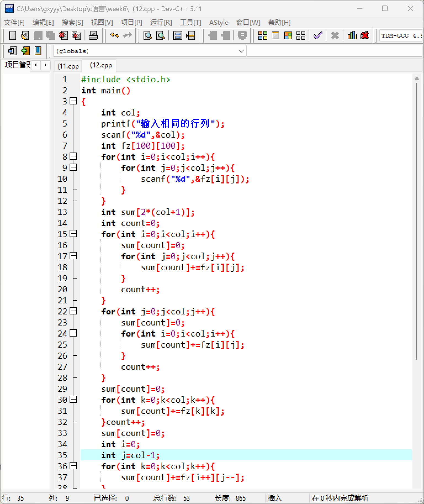The image size is (424, 504).
Task: Click the Close All files icon
Action: [x=76, y=35]
